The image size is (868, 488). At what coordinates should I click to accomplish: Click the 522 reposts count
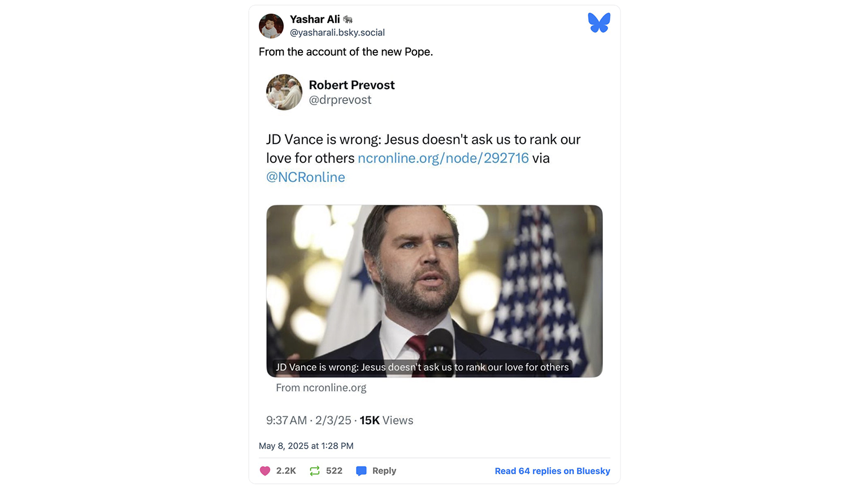[334, 471]
